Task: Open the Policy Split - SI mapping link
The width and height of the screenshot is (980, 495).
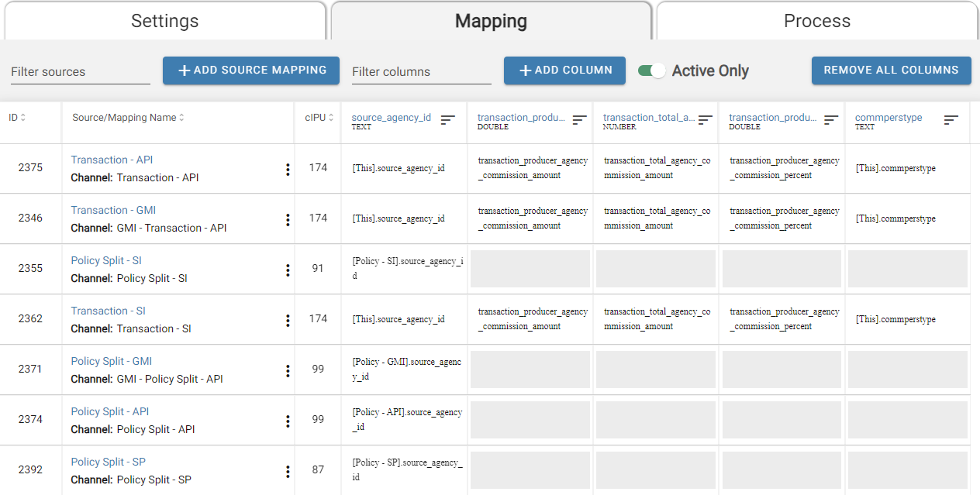Action: point(106,260)
